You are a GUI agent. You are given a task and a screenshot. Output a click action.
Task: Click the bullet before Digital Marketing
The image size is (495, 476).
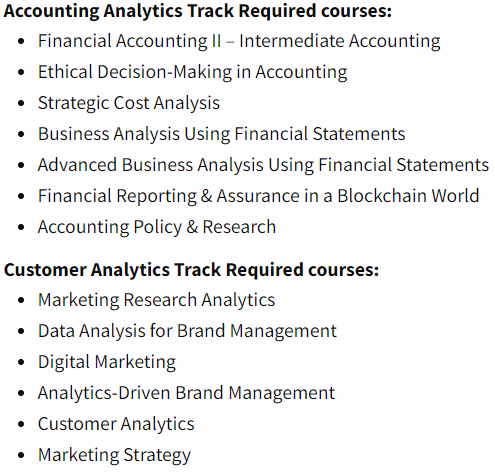coord(21,362)
